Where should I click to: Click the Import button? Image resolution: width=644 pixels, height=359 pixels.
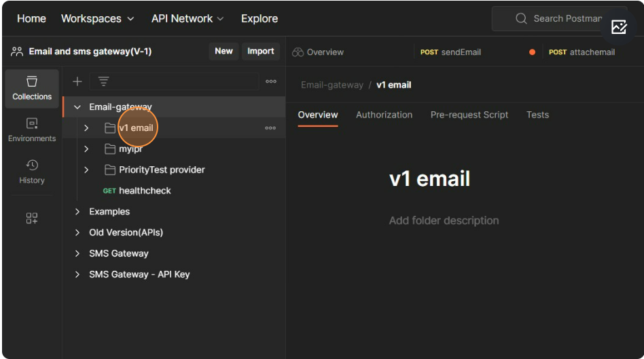[260, 51]
